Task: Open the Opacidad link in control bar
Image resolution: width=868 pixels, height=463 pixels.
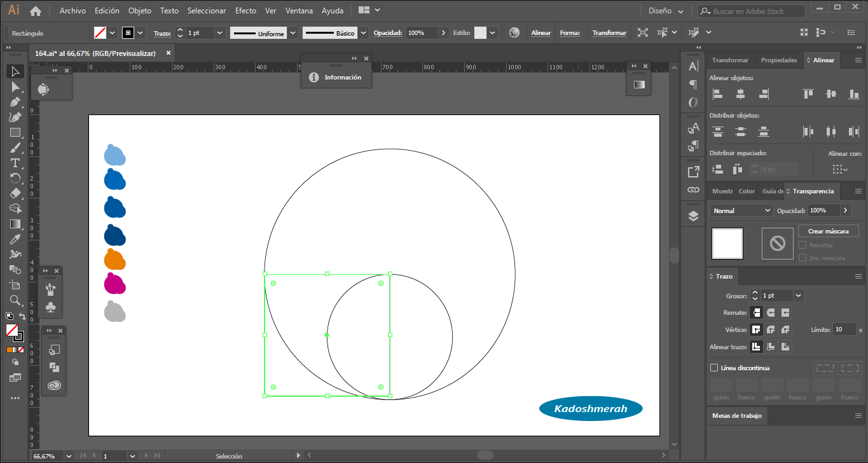Action: (387, 33)
